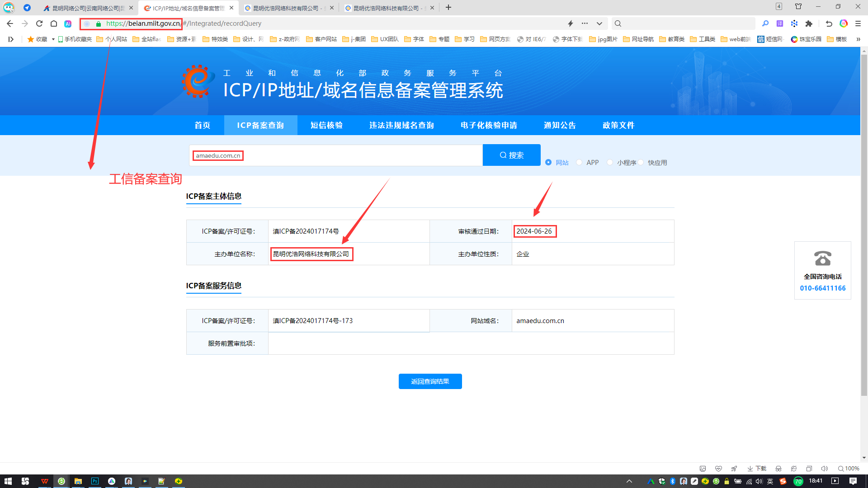This screenshot has width=868, height=488.
Task: Open the browser hamburger menu
Action: point(858,23)
